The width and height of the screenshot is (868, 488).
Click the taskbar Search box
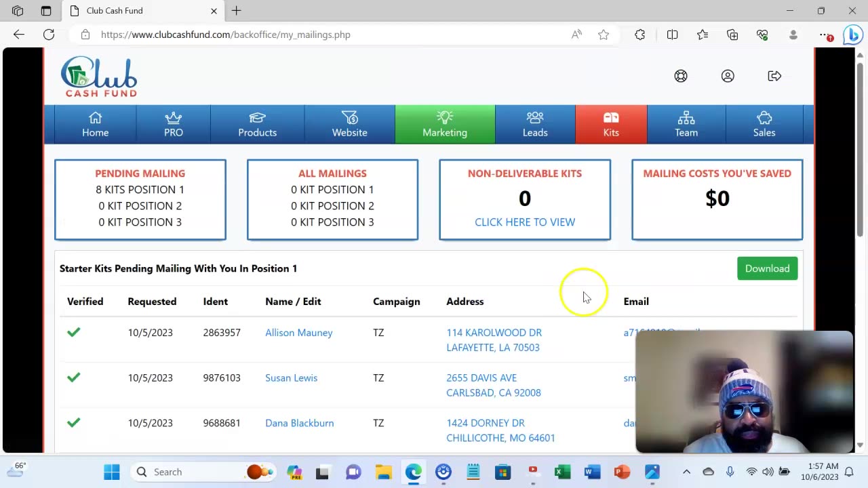[203, 472]
